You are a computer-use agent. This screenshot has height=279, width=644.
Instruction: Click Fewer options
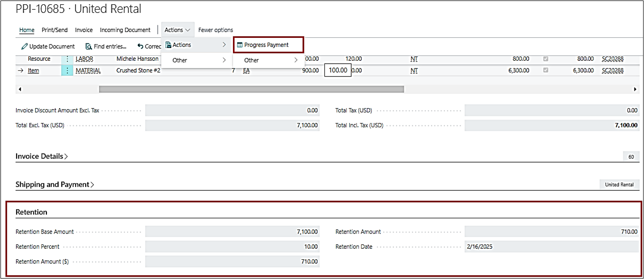point(215,30)
